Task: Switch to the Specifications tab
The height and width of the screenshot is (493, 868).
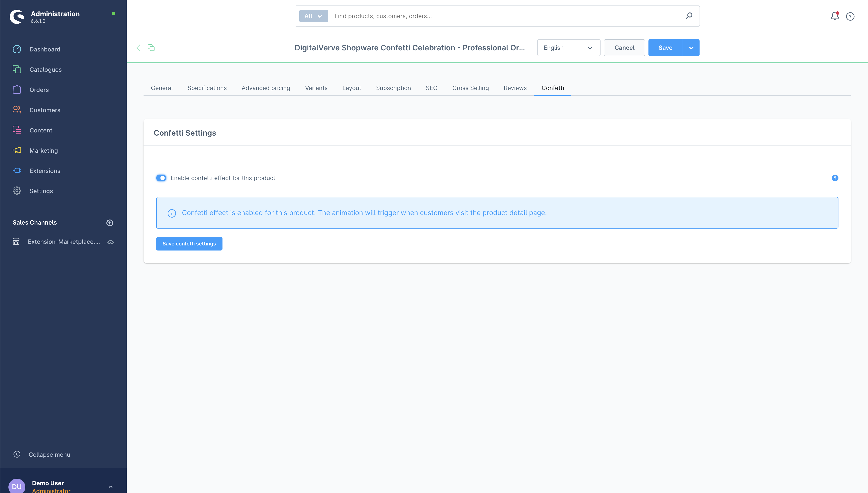Action: [x=207, y=88]
